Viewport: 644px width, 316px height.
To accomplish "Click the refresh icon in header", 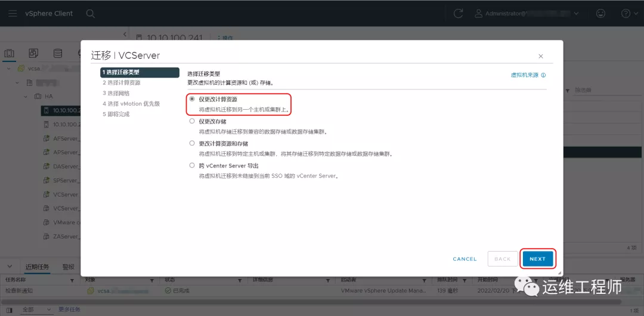I will tap(458, 13).
